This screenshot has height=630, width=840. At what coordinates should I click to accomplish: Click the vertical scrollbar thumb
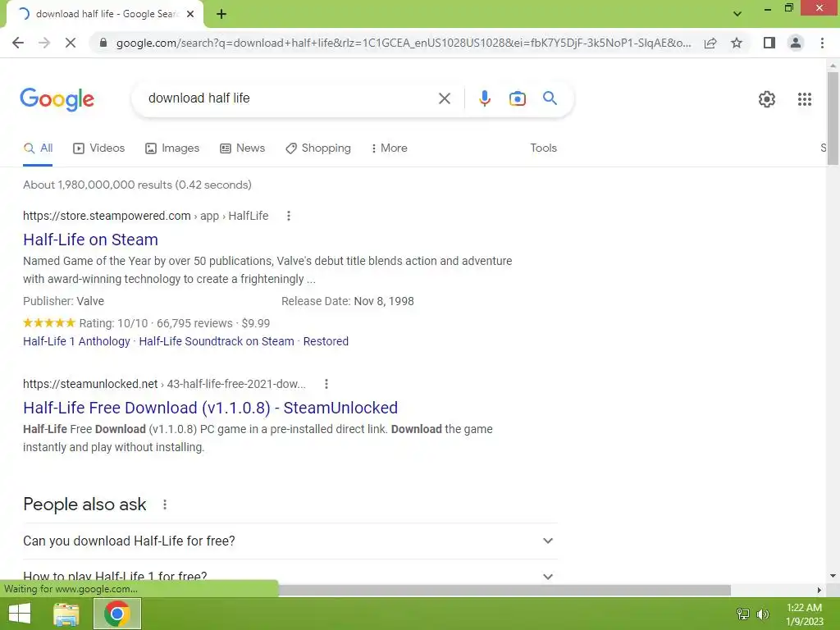833,118
